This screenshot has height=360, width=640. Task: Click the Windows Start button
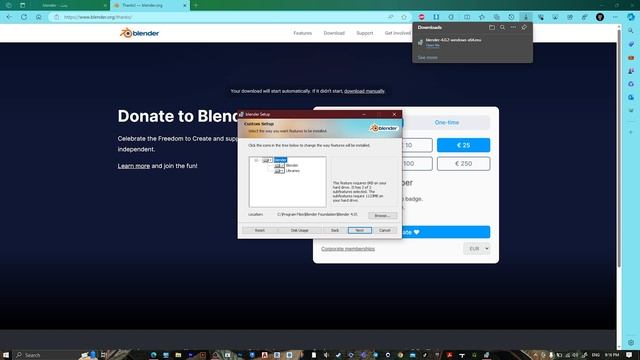pos(6,355)
